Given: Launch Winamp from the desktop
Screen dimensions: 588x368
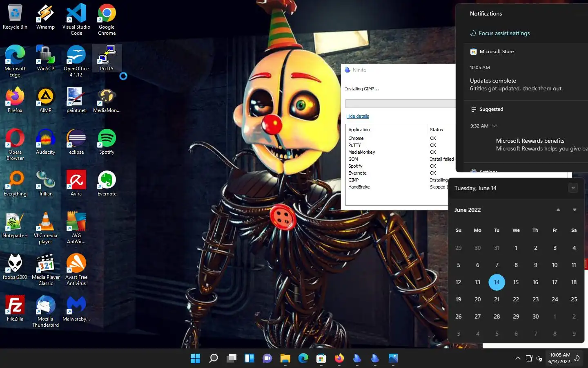Looking at the screenshot, I should point(45,17).
